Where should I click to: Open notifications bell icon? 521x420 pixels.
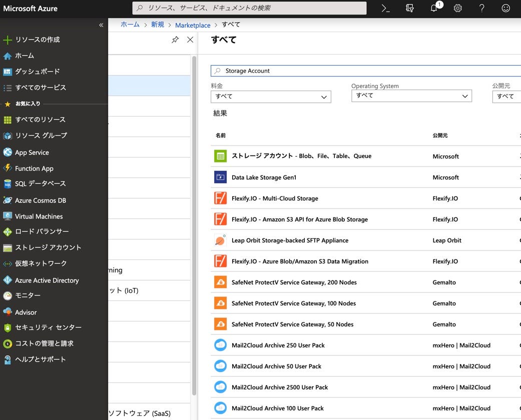434,8
